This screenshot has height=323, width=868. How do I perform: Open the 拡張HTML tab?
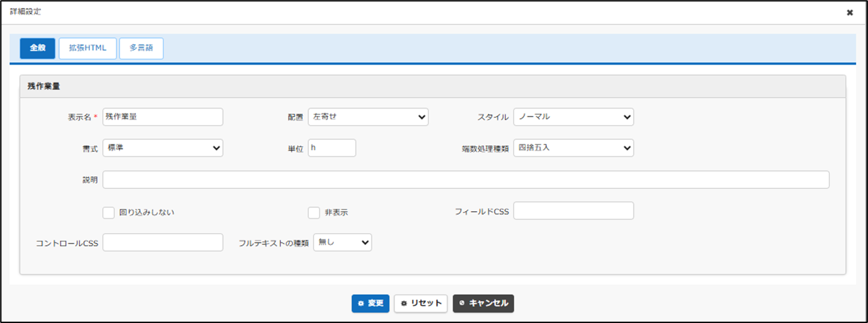[87, 48]
